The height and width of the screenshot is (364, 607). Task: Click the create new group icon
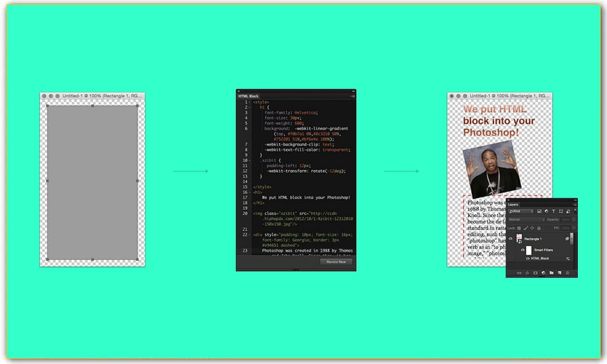[551, 272]
